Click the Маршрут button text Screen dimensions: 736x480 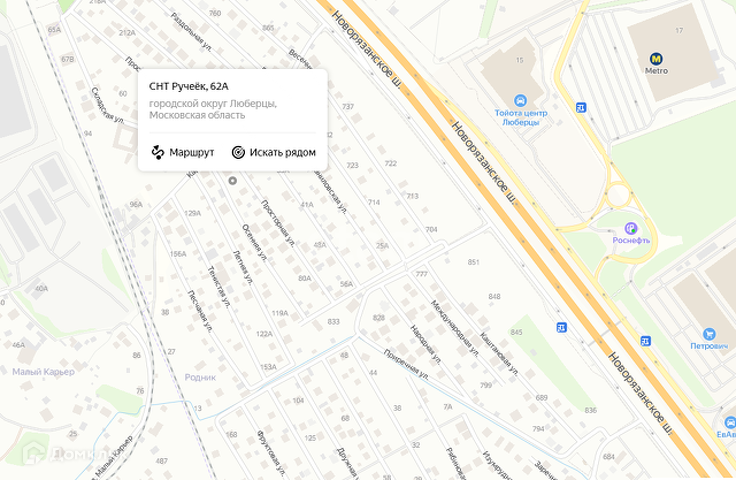192,152
